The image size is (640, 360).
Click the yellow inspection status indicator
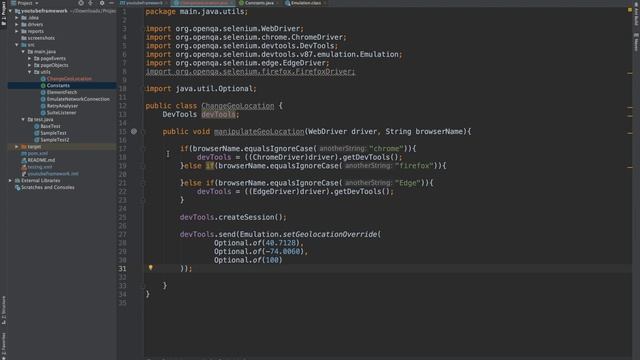pos(629,10)
